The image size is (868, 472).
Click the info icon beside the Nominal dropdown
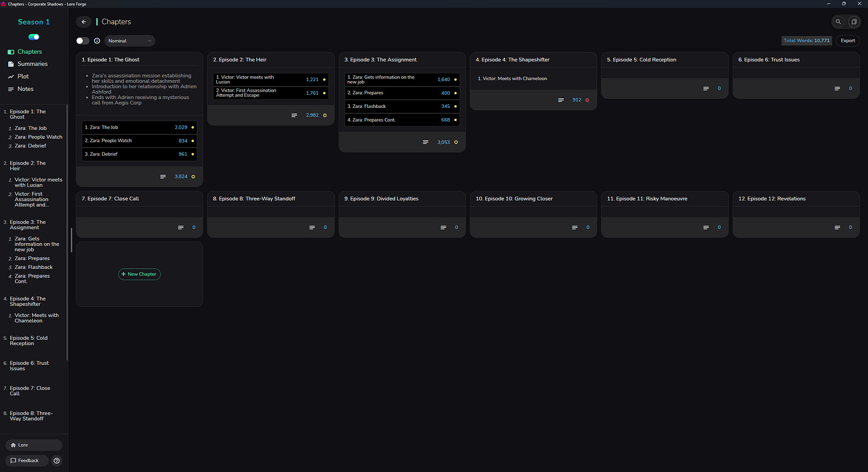point(97,41)
